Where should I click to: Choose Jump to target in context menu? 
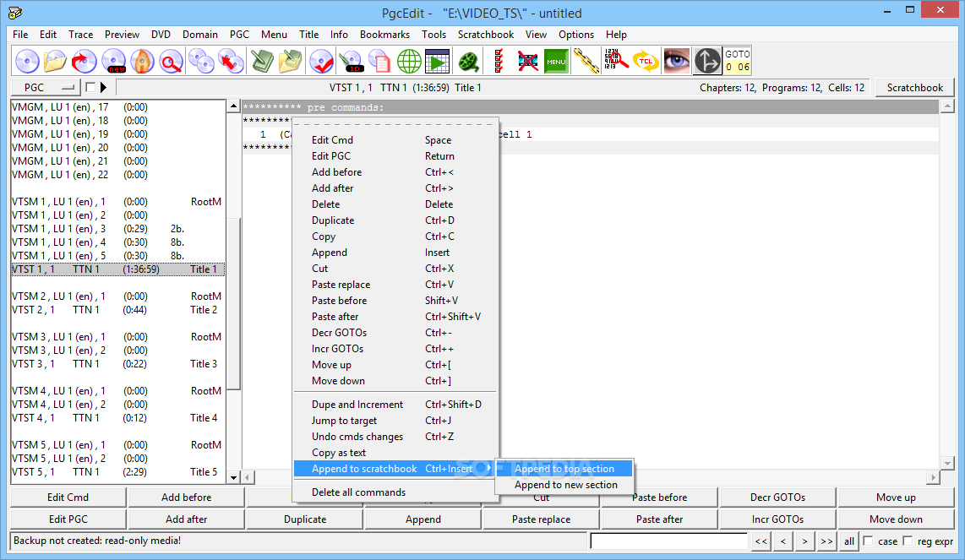pos(395,421)
